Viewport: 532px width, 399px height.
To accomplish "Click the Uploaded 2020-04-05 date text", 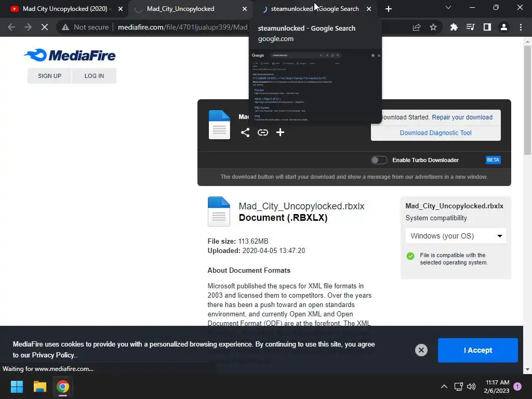I will point(256,251).
